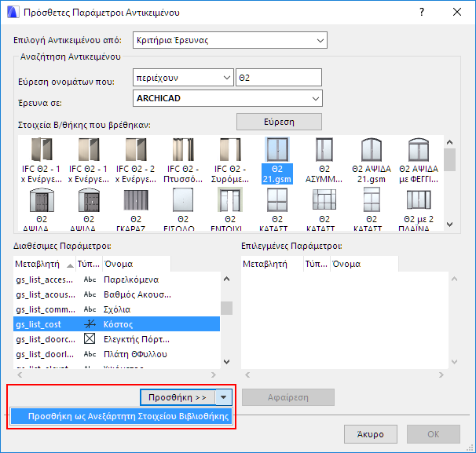Select the Θ2 21.gsm library item
The height and width of the screenshot is (453, 476).
(277, 160)
